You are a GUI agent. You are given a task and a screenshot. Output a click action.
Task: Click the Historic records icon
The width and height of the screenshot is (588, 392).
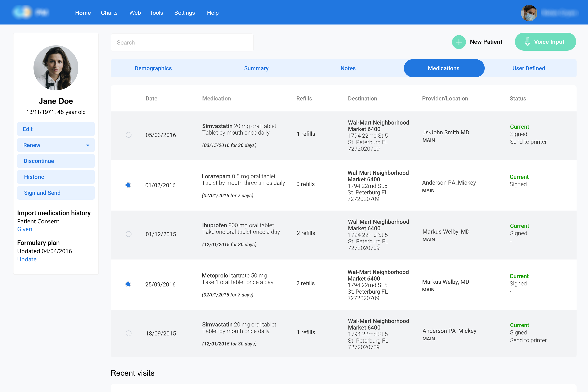tap(56, 177)
